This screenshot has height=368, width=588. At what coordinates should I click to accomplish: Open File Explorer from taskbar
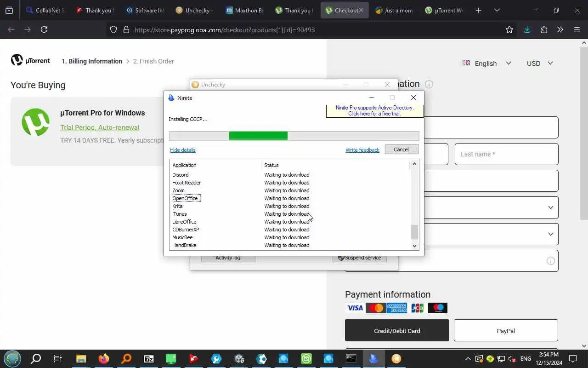(x=81, y=359)
